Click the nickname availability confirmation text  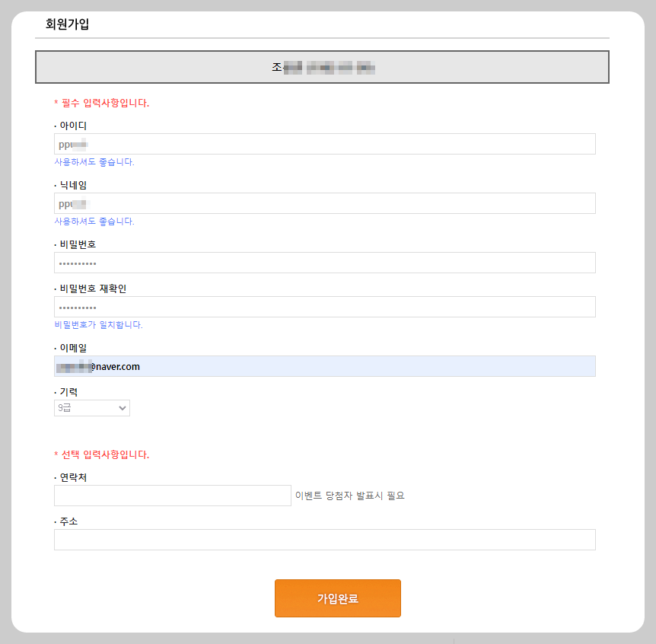coord(93,221)
